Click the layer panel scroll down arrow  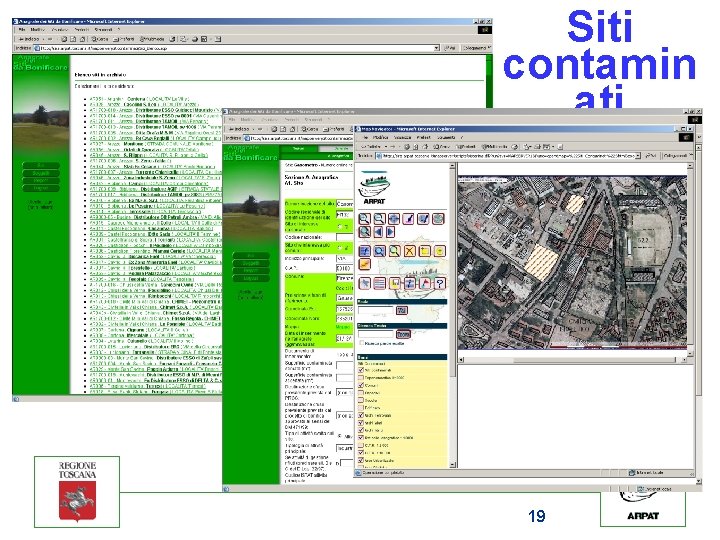click(x=452, y=465)
